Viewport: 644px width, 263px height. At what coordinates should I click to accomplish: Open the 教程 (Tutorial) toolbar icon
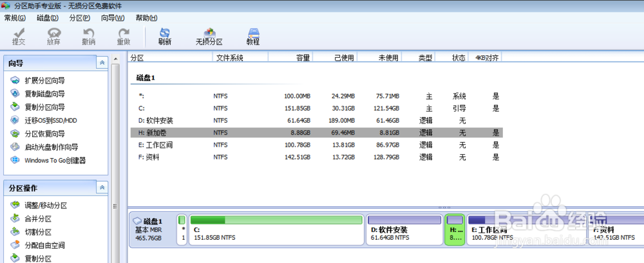coord(253,37)
